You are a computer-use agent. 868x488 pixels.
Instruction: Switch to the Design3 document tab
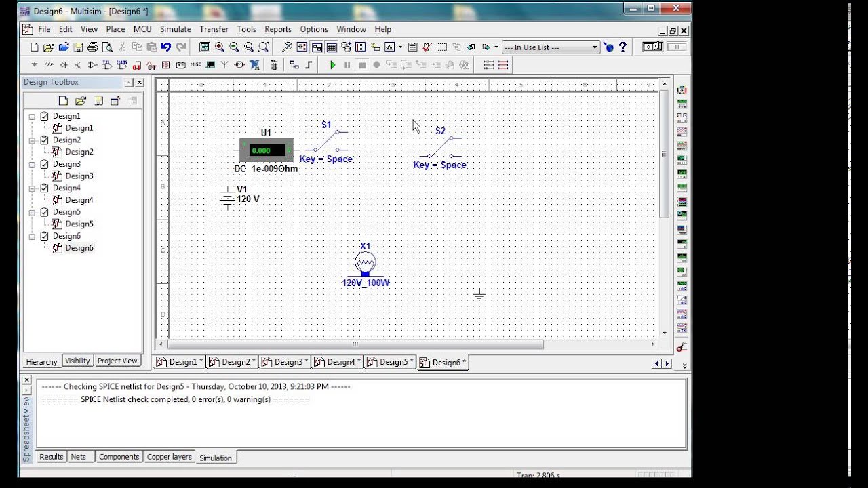click(285, 362)
